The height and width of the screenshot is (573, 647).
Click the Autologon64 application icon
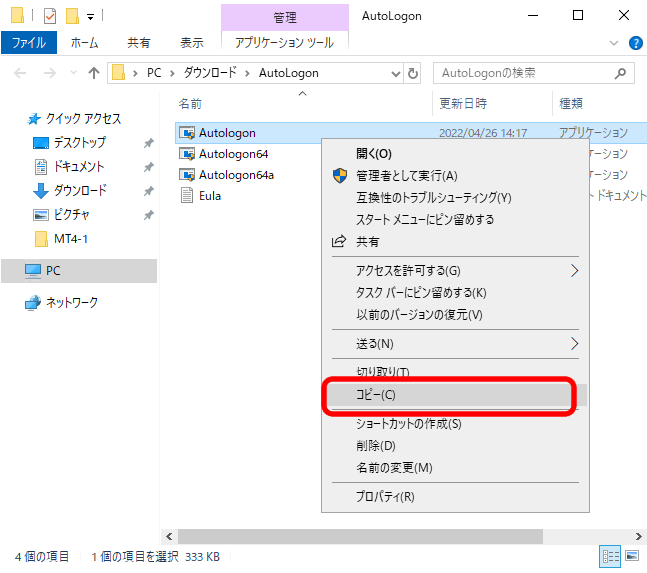187,154
